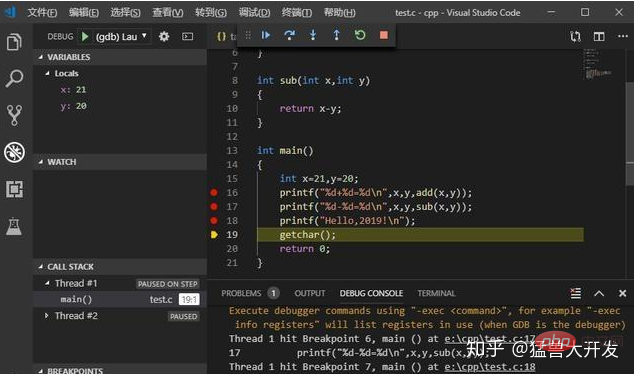The height and width of the screenshot is (374, 634).
Task: Switch to the PROBLEMS tab
Action: [241, 293]
